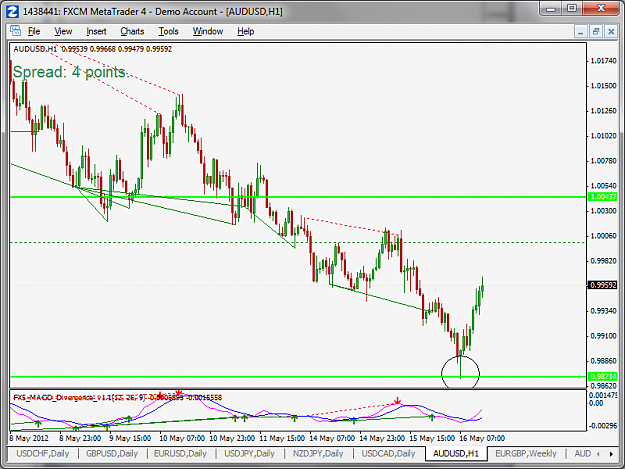
Task: Close the MetaTrader main window
Action: coord(601,8)
